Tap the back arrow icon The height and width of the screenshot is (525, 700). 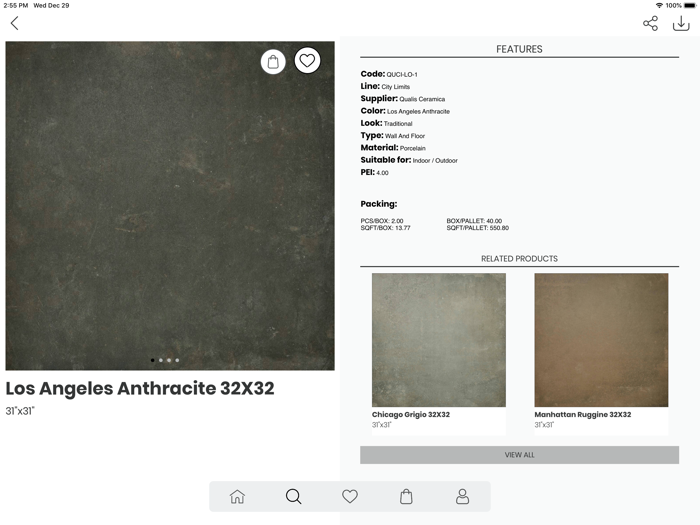pyautogui.click(x=15, y=23)
